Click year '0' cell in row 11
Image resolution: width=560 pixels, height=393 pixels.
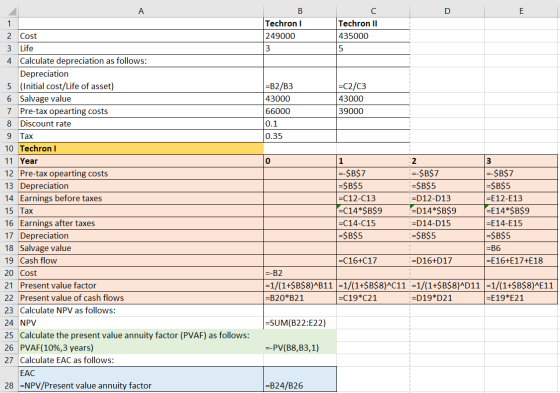300,161
